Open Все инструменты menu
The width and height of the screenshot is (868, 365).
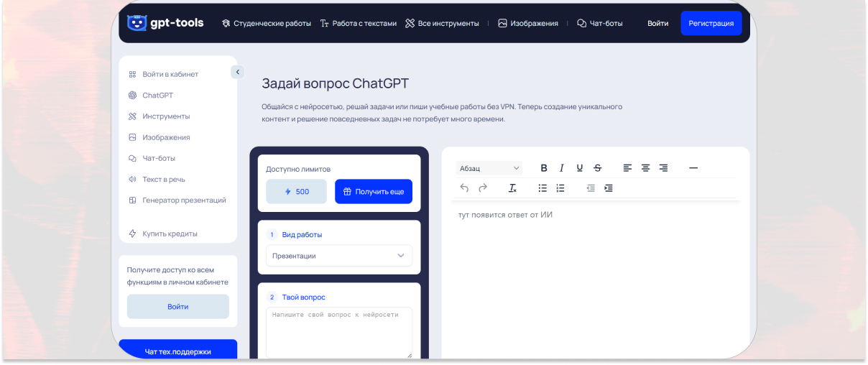pyautogui.click(x=442, y=23)
